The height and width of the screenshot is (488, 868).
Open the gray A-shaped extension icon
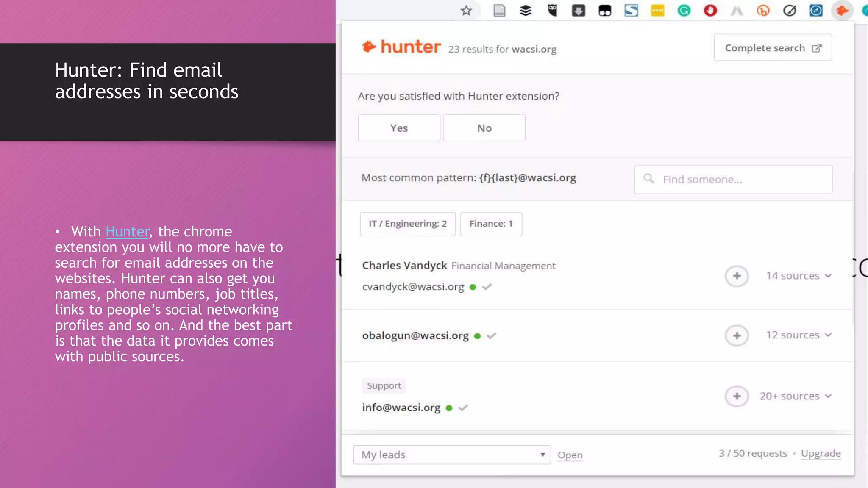(x=737, y=11)
